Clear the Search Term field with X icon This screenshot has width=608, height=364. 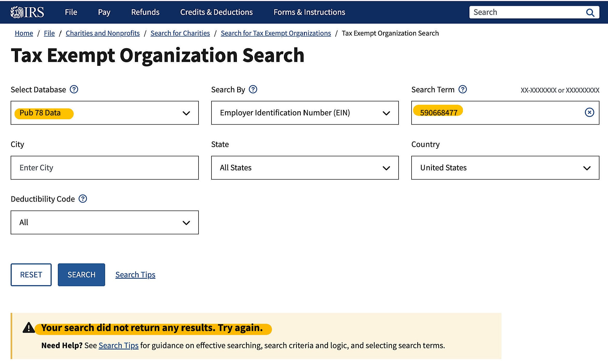(589, 112)
